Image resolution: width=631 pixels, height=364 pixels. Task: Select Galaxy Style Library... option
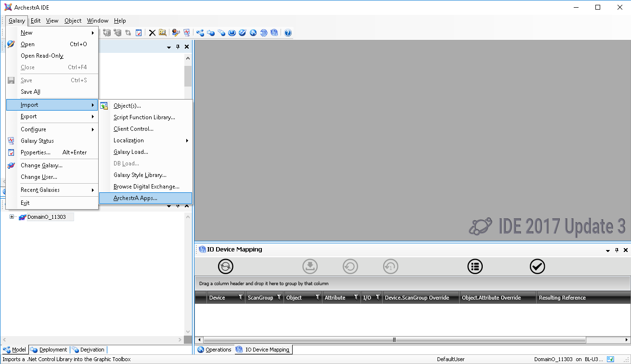[145, 175]
